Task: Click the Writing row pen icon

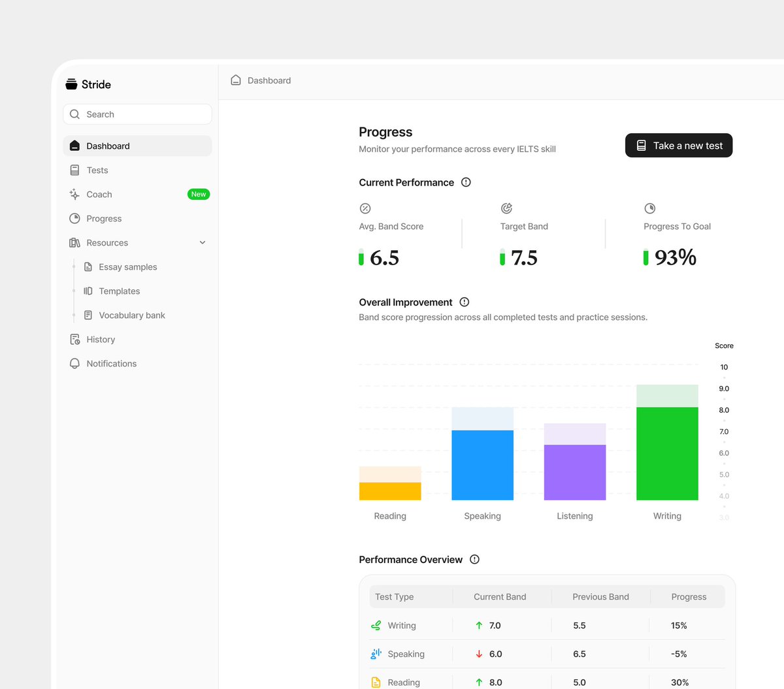Action: [376, 625]
